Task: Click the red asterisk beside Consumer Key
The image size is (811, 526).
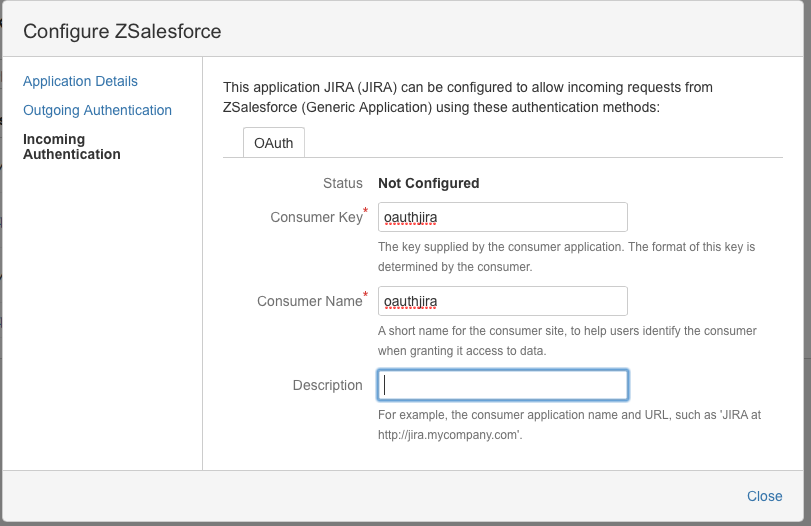Action: (x=366, y=210)
